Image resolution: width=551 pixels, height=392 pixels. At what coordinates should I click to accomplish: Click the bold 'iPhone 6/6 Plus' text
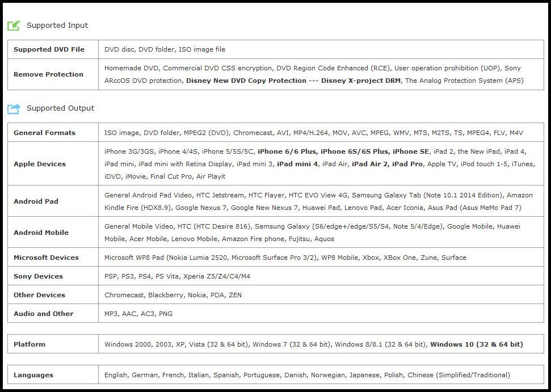coord(287,151)
